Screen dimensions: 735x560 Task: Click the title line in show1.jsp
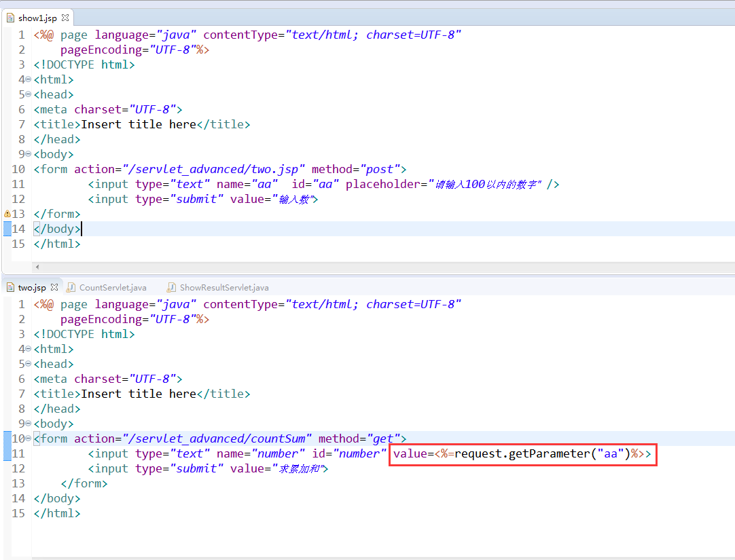tap(141, 124)
